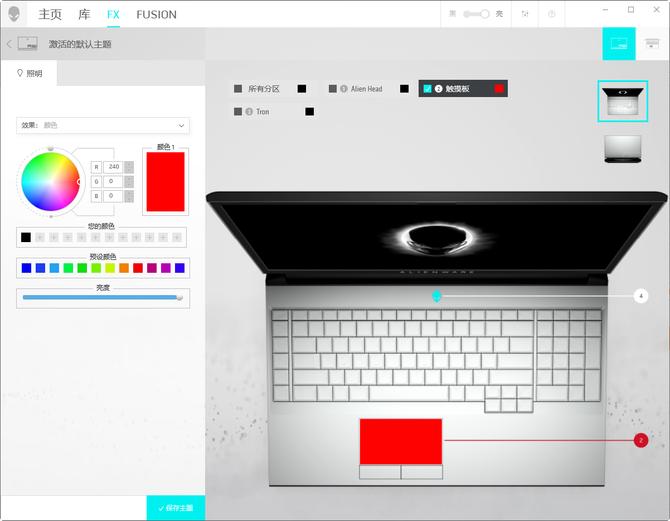
Task: Click the number 4 zone marker
Action: pos(641,296)
